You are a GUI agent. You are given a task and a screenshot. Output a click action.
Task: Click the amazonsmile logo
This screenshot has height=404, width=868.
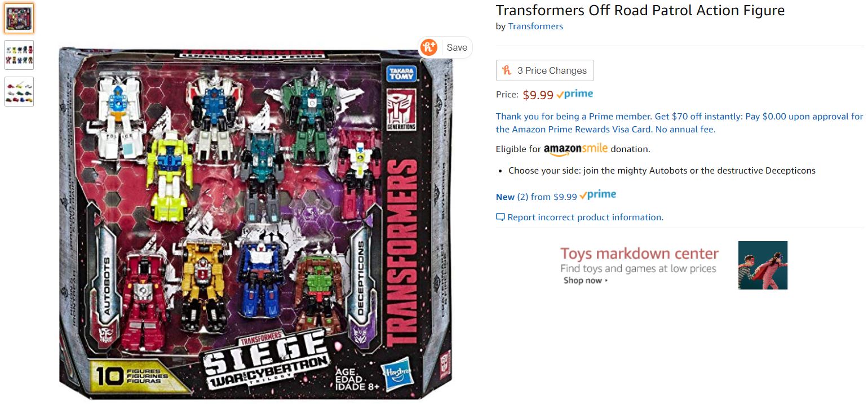tap(575, 149)
